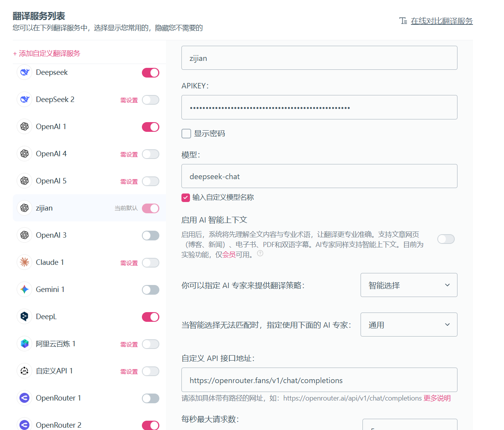
Task: Toggle the OpenRouter 1 switch
Action: pos(150,398)
